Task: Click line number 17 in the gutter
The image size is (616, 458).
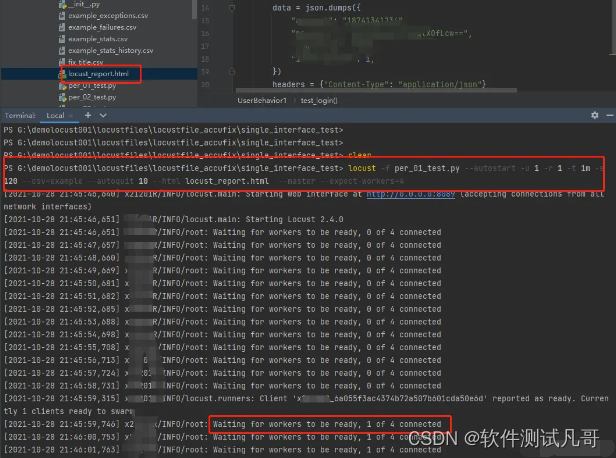Action: click(x=205, y=46)
